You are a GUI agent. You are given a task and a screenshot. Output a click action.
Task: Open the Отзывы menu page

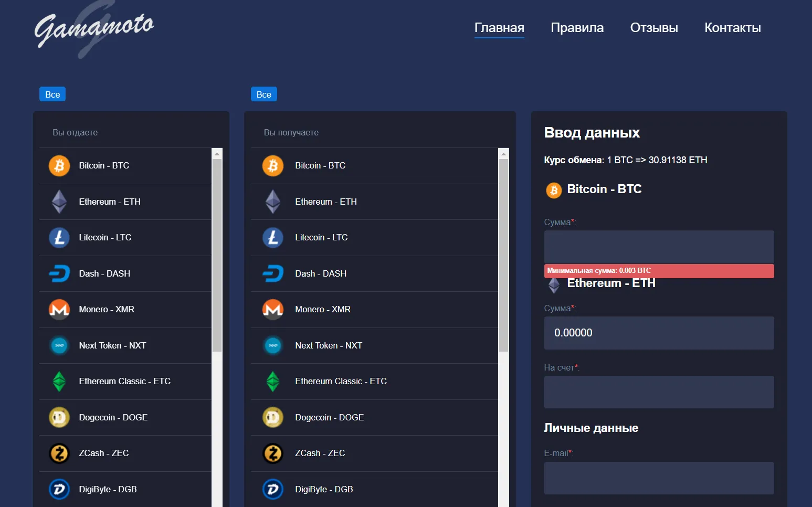pos(654,28)
